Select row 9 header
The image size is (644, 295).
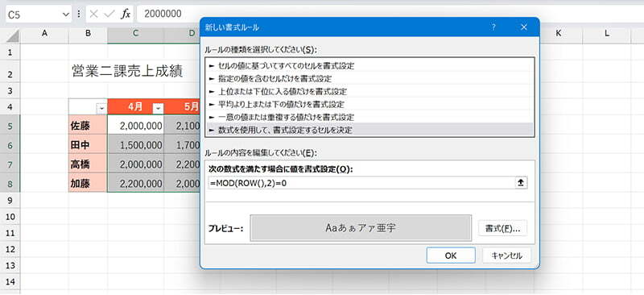(x=10, y=201)
